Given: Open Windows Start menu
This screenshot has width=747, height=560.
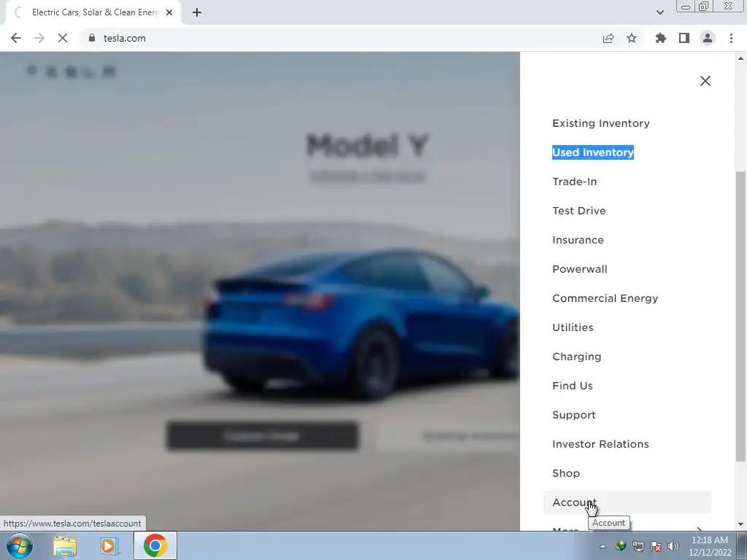Looking at the screenshot, I should (x=20, y=545).
